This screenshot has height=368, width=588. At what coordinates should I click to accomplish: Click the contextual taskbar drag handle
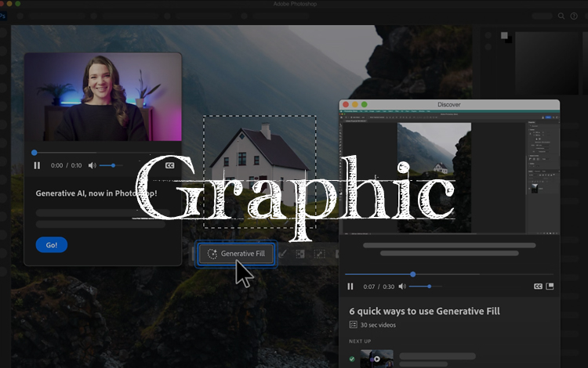[x=193, y=254]
